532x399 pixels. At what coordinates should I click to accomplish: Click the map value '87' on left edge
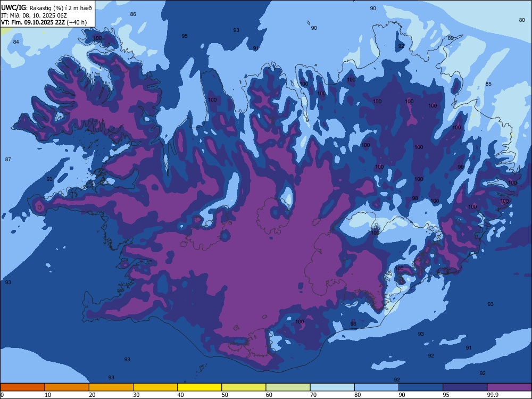[x=8, y=159]
